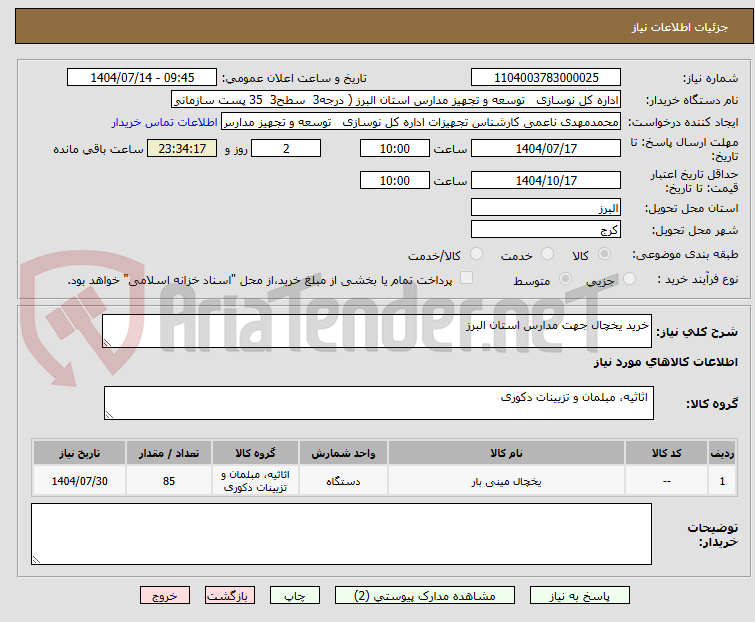
Task: Click price validity time 10:00 field
Action: pos(394,181)
